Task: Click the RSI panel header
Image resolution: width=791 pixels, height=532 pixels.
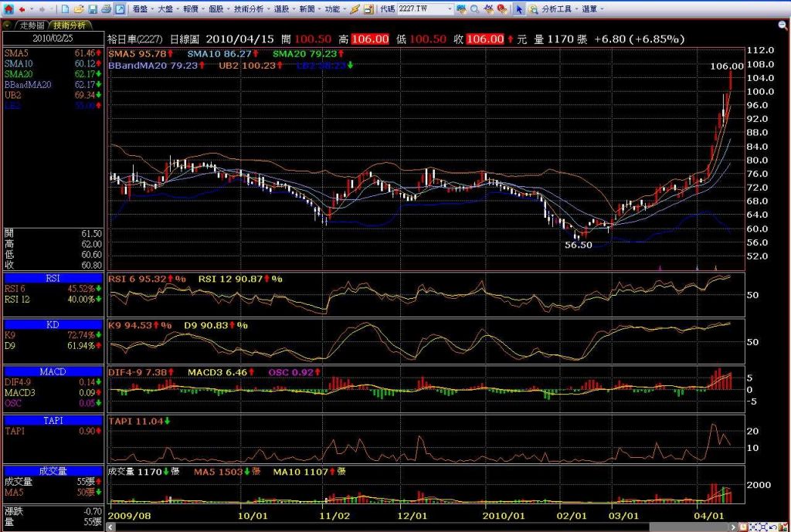Action: pyautogui.click(x=53, y=278)
